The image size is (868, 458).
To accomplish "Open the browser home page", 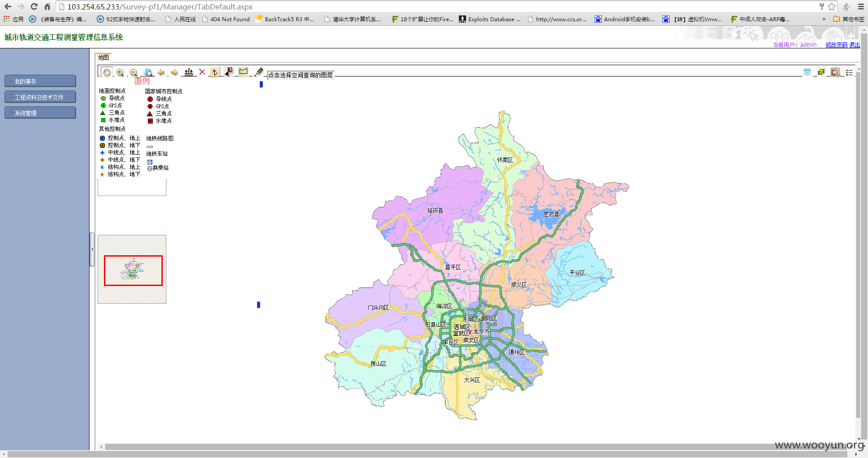I will (47, 6).
